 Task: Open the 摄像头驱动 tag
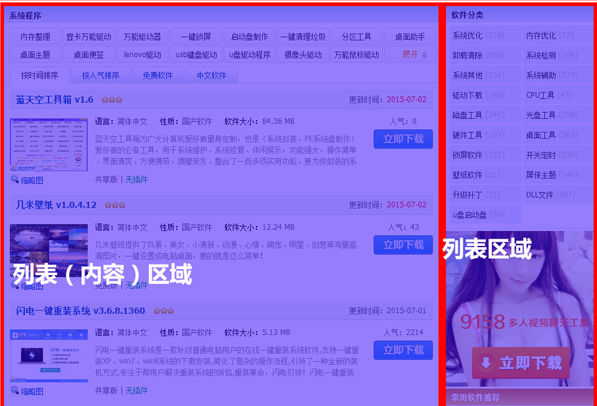click(303, 55)
